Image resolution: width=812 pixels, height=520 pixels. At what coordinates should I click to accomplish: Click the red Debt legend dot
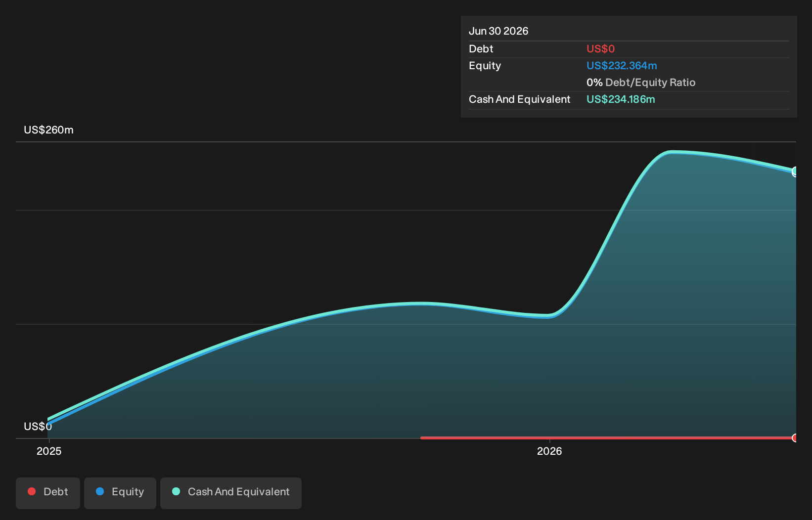click(x=32, y=491)
